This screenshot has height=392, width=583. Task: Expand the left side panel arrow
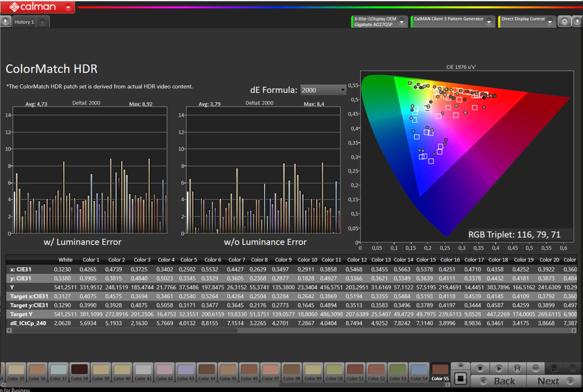point(5,22)
